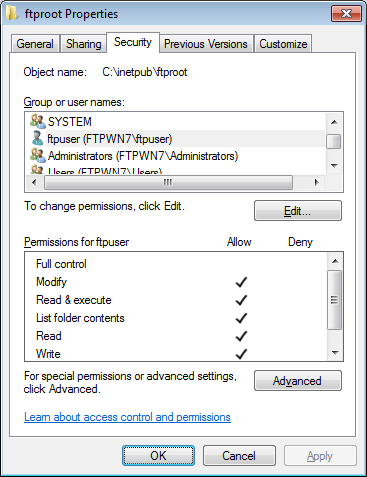Click the ftproot folder icon in title bar
Image resolution: width=367 pixels, height=477 pixels.
point(13,13)
